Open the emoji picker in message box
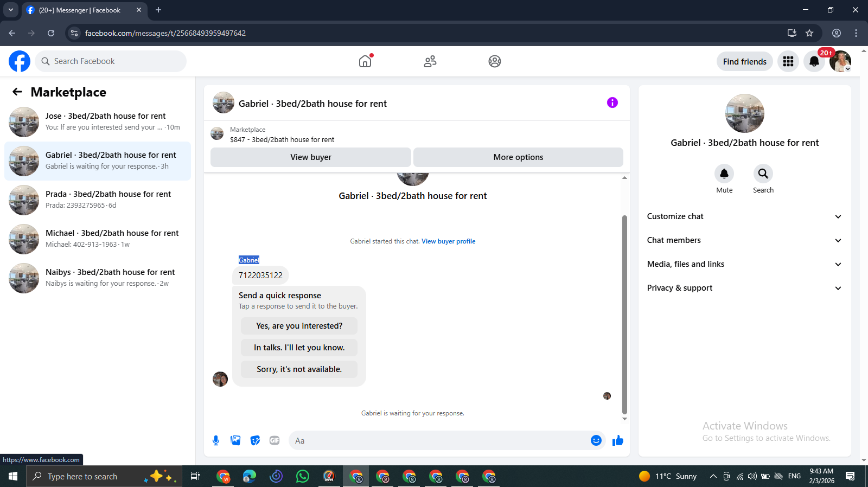 click(x=596, y=440)
